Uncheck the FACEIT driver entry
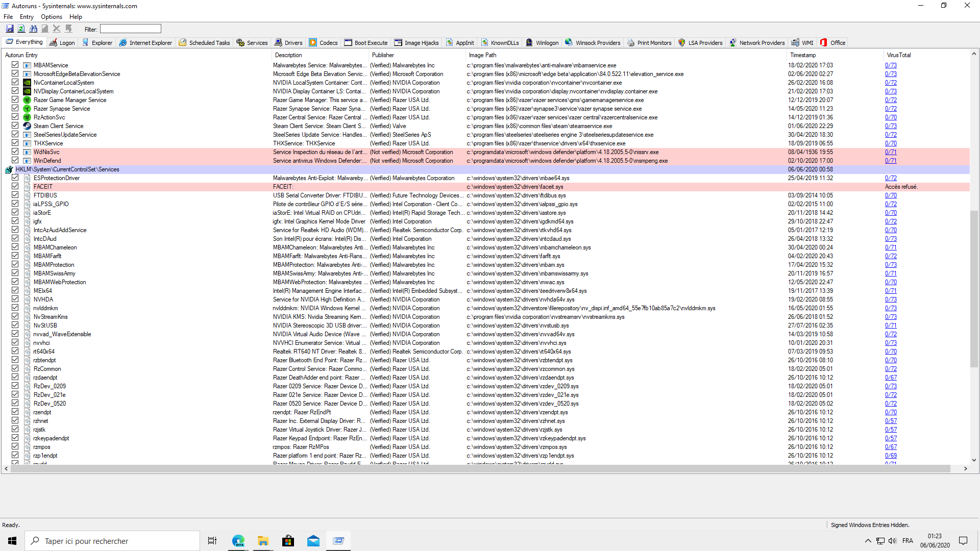Viewport: 980px width, 551px height. tap(15, 187)
